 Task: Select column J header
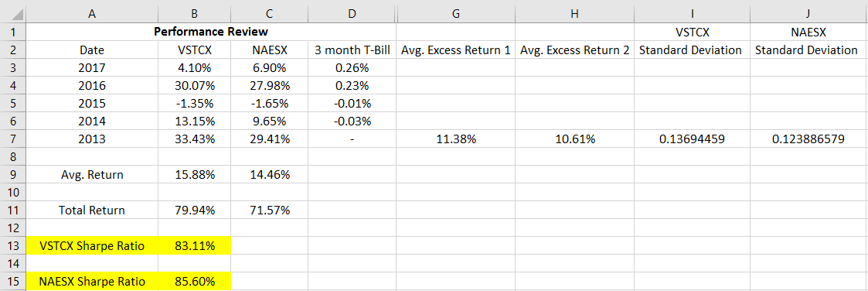pos(808,14)
